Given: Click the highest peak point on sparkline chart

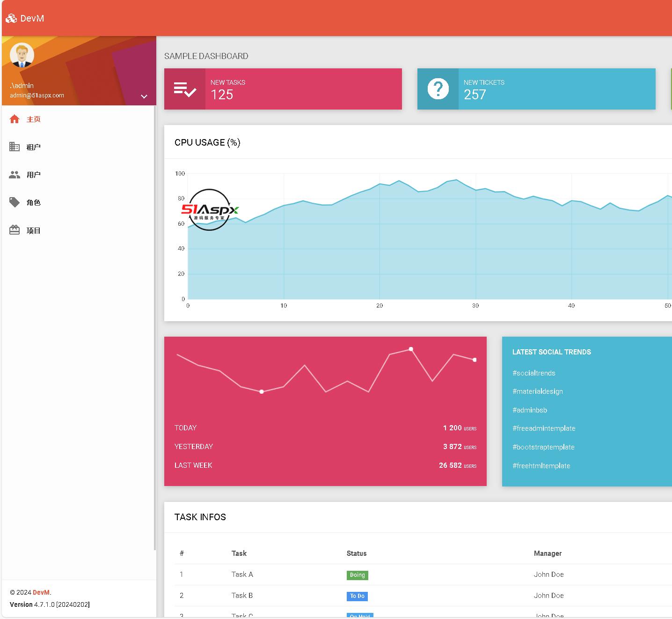Looking at the screenshot, I should coord(411,349).
